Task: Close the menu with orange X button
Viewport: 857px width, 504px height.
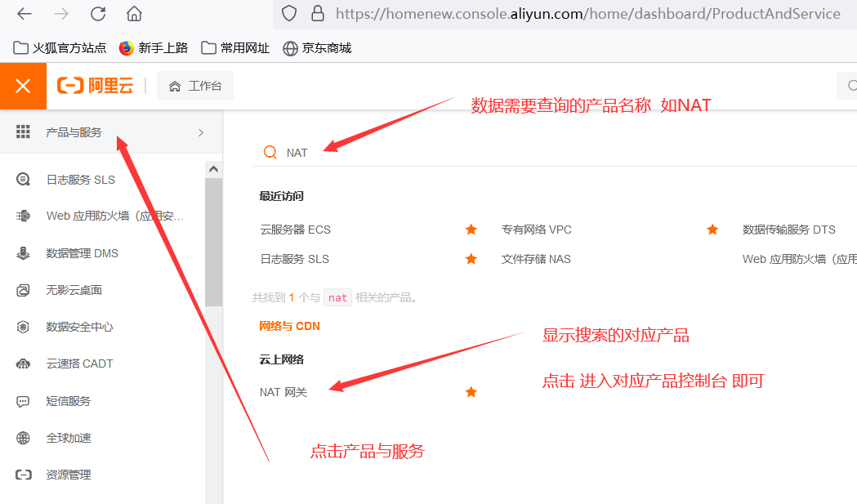Action: [x=23, y=86]
